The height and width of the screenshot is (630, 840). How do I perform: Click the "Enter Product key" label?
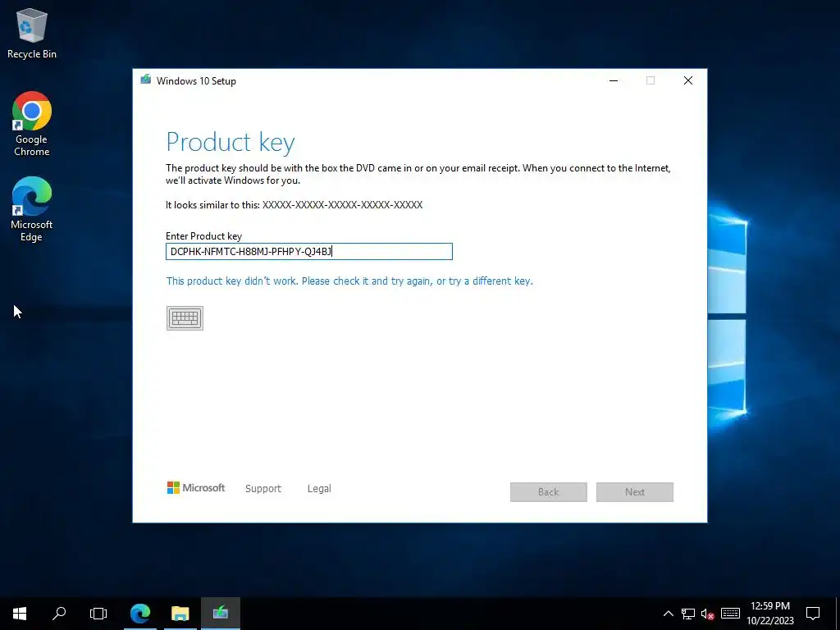tap(203, 236)
